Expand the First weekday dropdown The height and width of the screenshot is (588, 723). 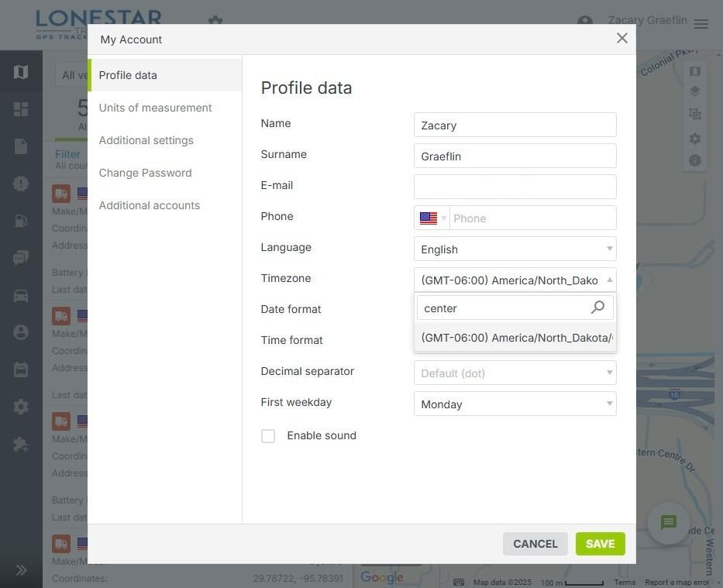pos(515,404)
